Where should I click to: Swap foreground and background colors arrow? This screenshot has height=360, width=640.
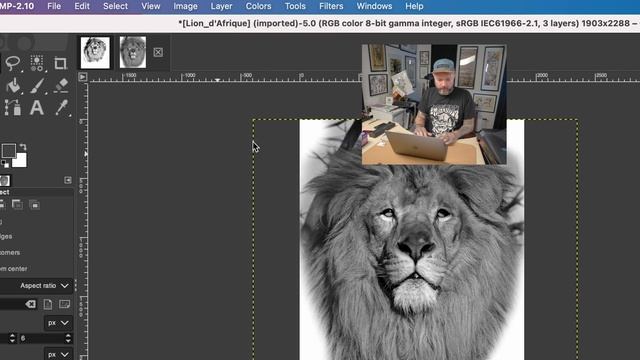coord(23,147)
